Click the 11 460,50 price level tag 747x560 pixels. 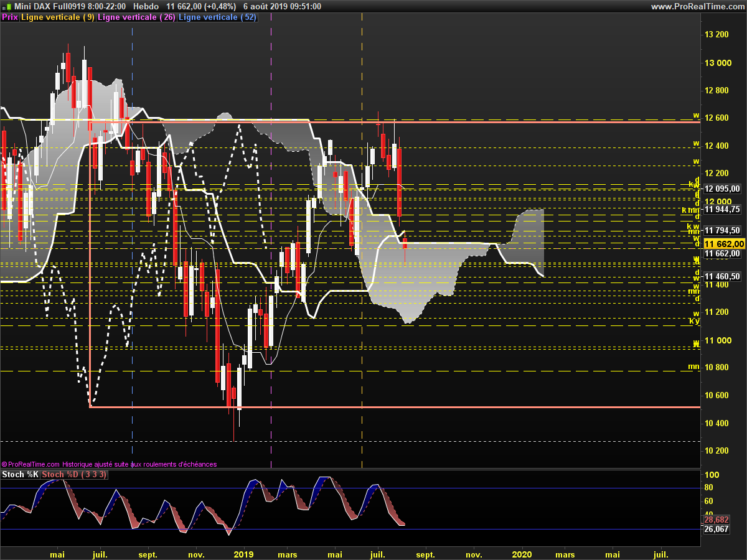(x=722, y=276)
